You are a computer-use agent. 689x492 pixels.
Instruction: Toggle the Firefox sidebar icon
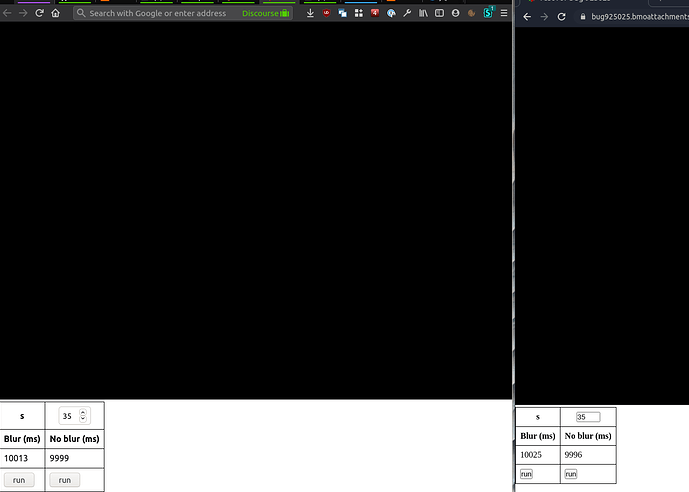439,13
